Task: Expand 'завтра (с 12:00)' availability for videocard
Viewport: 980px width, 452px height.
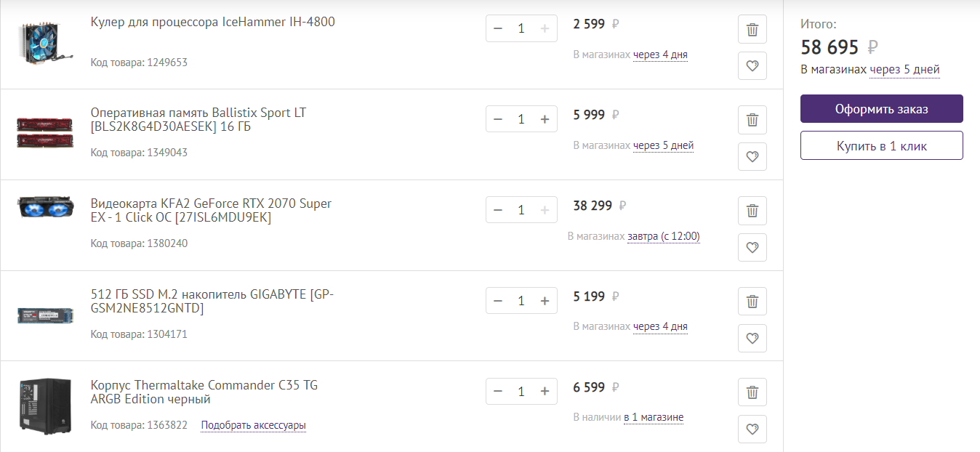Action: pyautogui.click(x=663, y=236)
